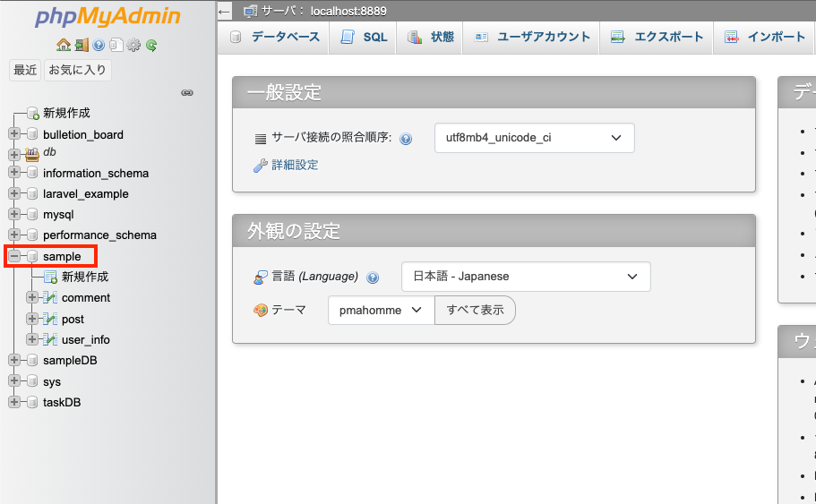The width and height of the screenshot is (816, 504).
Task: Click the wrench icon next to 詳細設定
Action: click(260, 166)
